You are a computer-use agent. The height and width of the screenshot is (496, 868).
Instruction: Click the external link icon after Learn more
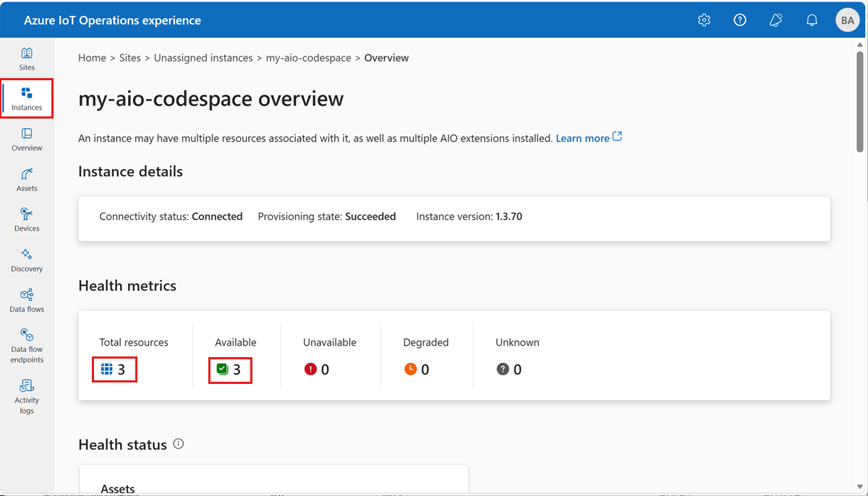click(617, 137)
